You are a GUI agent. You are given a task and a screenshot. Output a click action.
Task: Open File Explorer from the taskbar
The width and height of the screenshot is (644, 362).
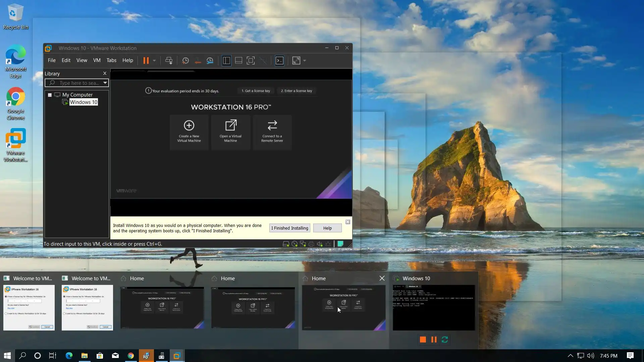pos(85,356)
